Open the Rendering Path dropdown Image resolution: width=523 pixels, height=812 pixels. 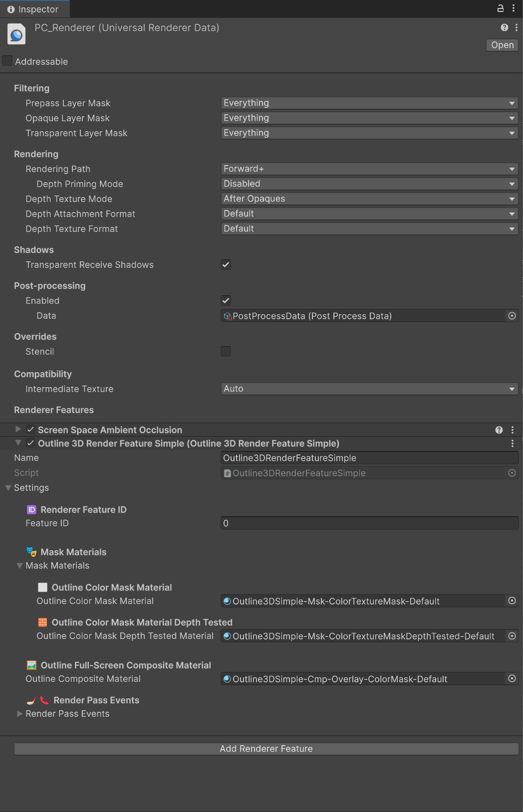[x=369, y=169]
